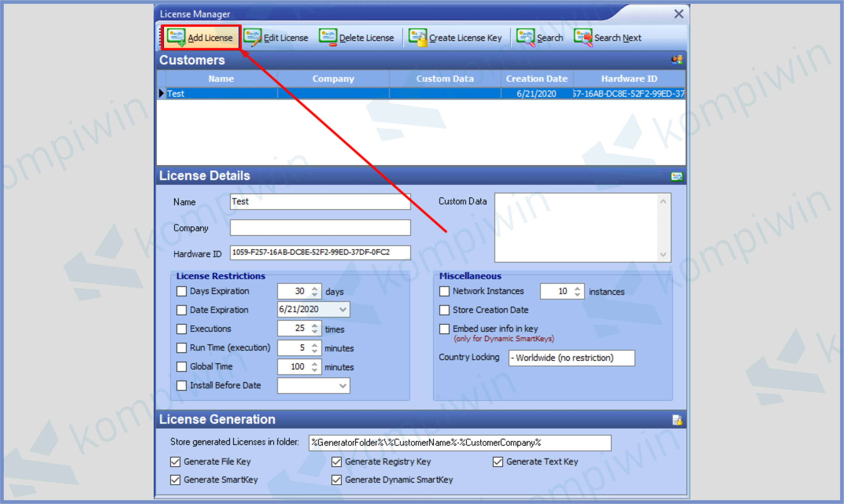This screenshot has width=844, height=504.
Task: Click the License Details header card icon
Action: coord(677,176)
